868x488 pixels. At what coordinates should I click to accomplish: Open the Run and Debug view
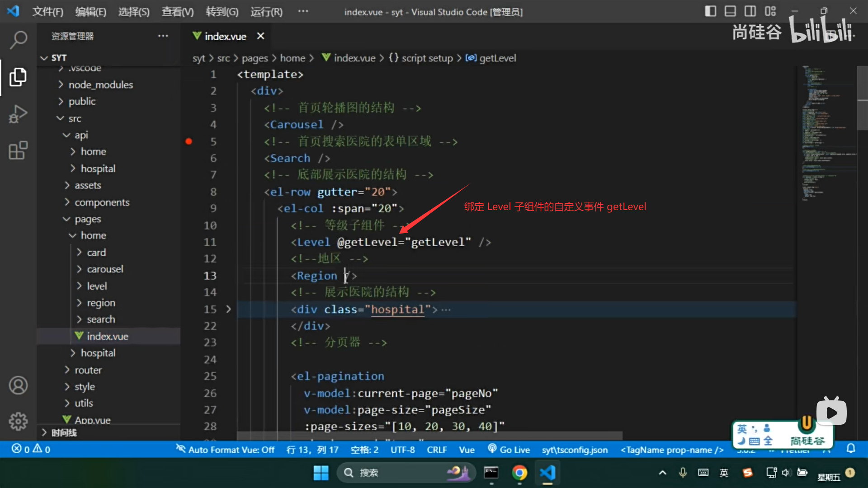18,114
